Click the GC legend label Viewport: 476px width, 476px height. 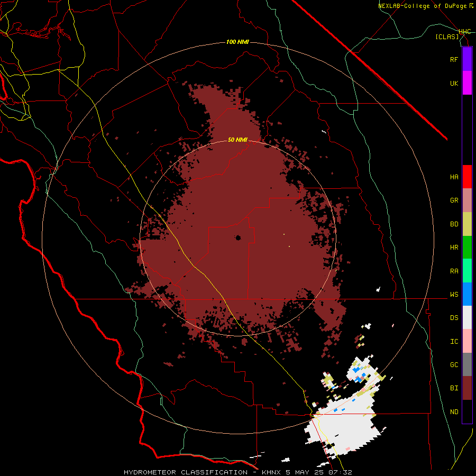(x=454, y=365)
